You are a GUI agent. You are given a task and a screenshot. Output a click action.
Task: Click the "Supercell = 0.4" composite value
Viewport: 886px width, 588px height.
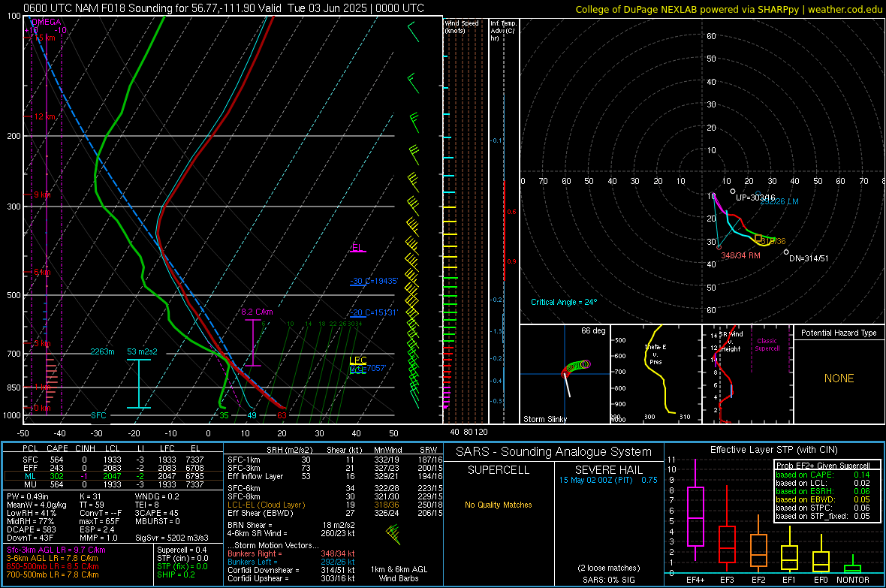(182, 550)
